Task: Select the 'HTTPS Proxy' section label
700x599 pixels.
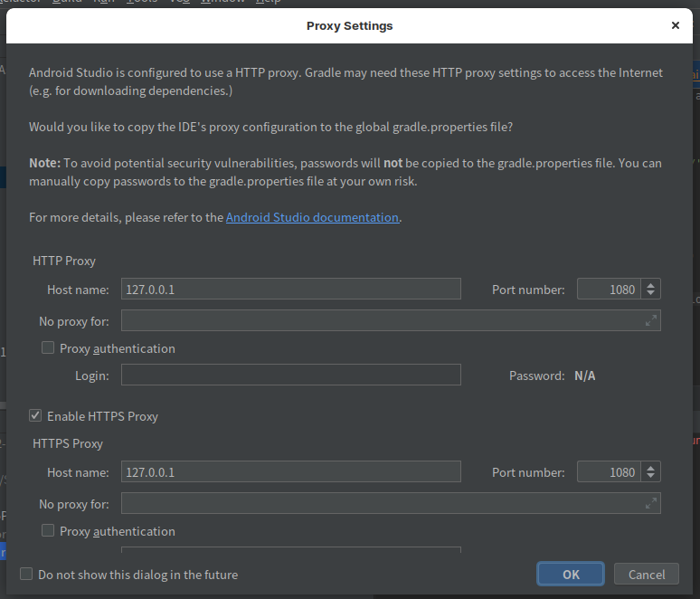Action: (x=68, y=443)
